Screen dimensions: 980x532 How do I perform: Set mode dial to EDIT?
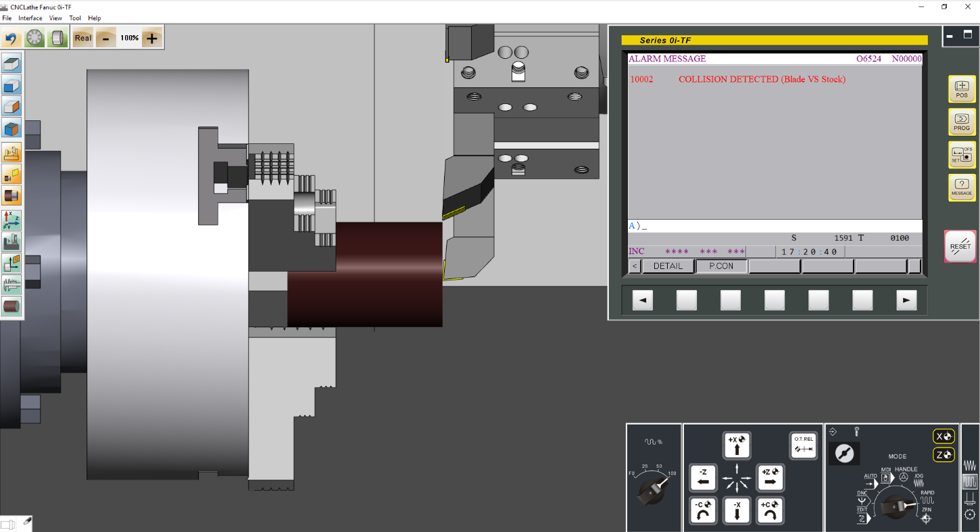pyautogui.click(x=862, y=515)
